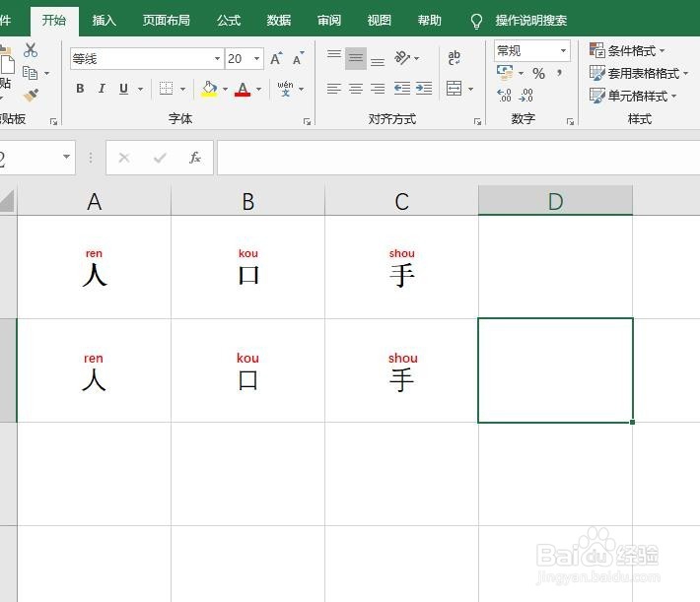This screenshot has width=700, height=602.
Task: Open the 审阅 Review tab
Action: [x=329, y=21]
